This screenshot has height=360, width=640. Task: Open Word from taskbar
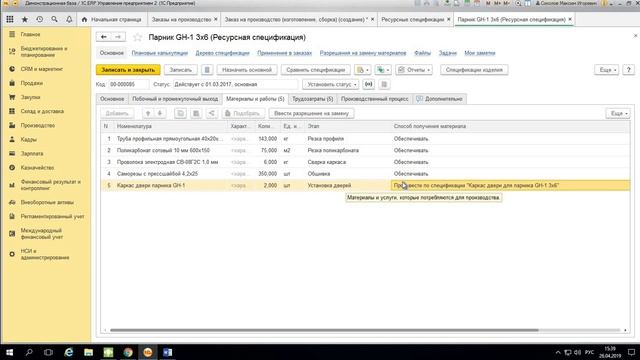tap(167, 352)
